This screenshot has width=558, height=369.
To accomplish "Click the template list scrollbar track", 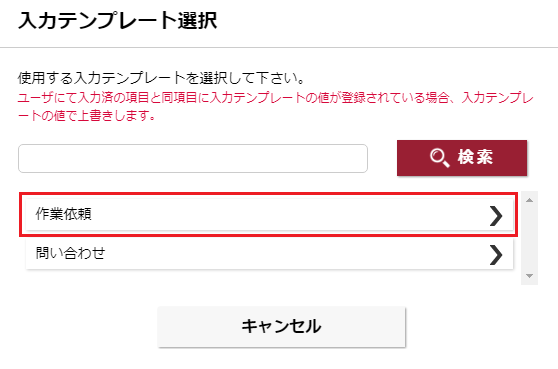I will pos(529,238).
